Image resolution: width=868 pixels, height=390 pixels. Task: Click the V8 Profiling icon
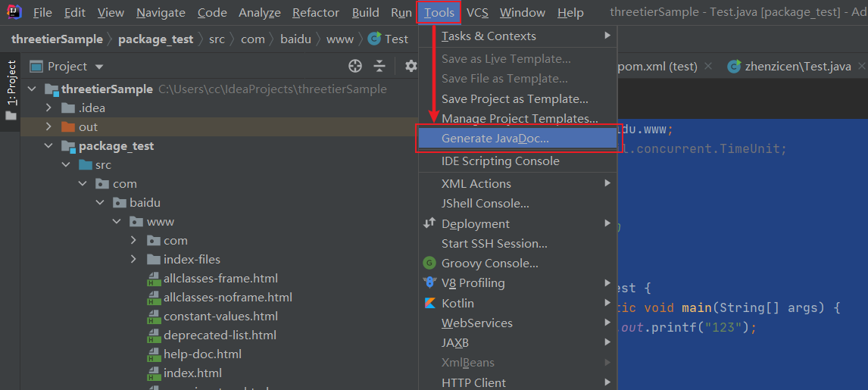click(x=429, y=282)
